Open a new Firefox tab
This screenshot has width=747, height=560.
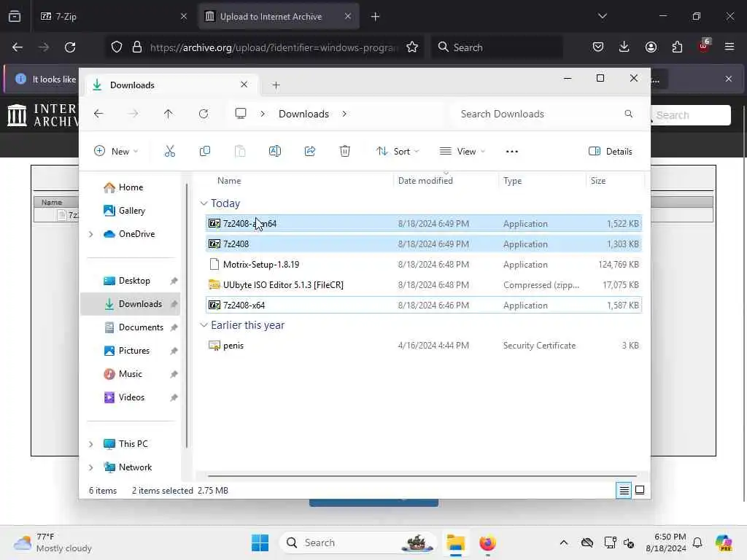tap(375, 17)
